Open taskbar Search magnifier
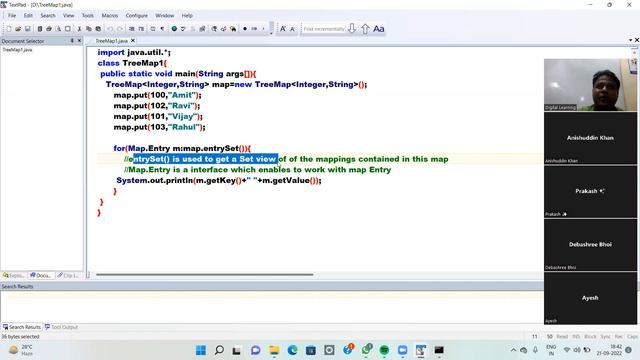 [219, 350]
